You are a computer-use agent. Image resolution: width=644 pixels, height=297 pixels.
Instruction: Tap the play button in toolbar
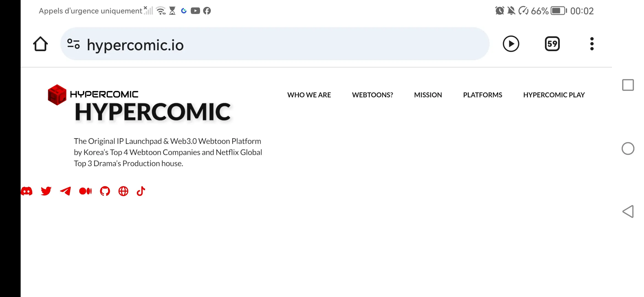tap(511, 44)
